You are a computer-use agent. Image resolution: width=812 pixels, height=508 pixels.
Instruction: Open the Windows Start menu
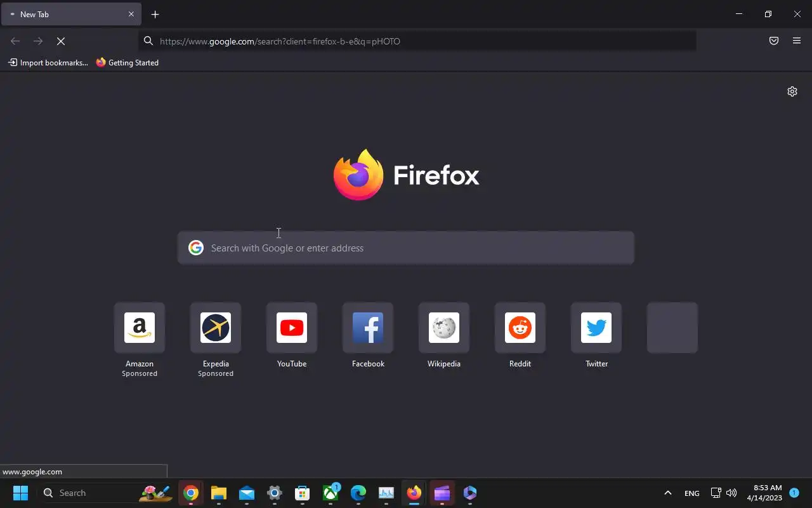tap(20, 493)
